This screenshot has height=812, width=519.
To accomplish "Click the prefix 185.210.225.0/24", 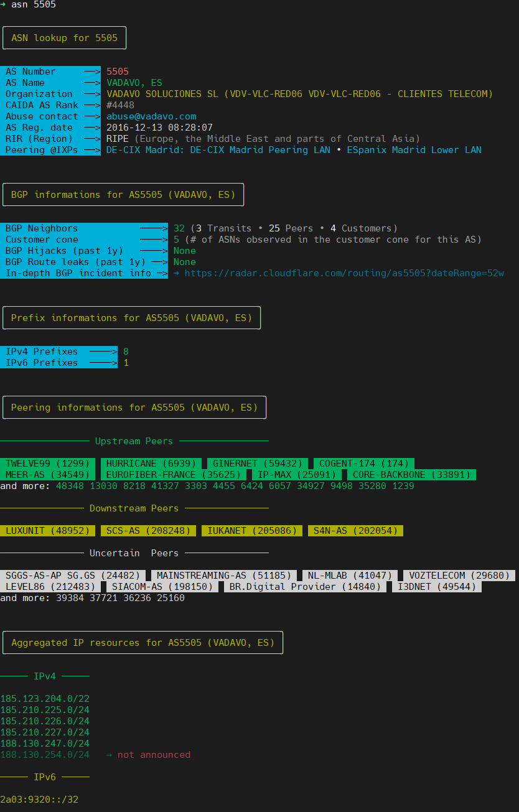I will pos(45,710).
